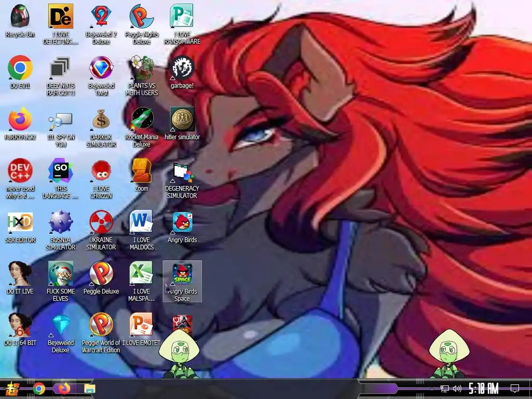Screen dimensions: 532x399
Task: Select the Peggle Nights Deluxe icon
Action: [141, 16]
